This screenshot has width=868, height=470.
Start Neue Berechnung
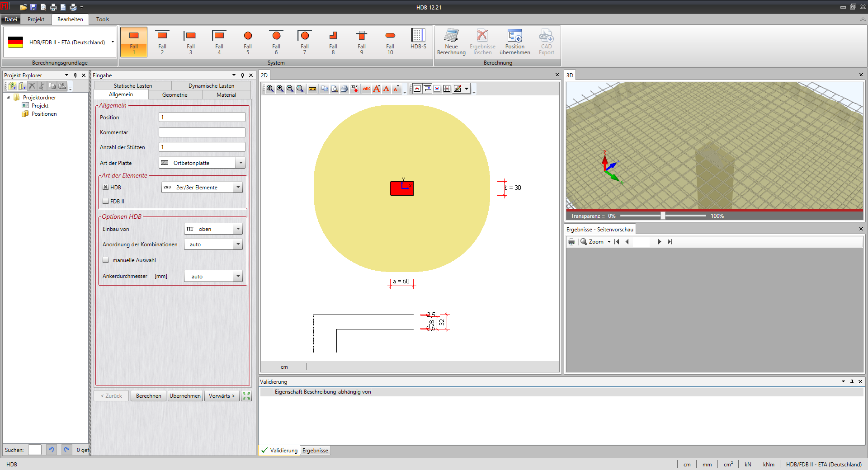(x=451, y=42)
